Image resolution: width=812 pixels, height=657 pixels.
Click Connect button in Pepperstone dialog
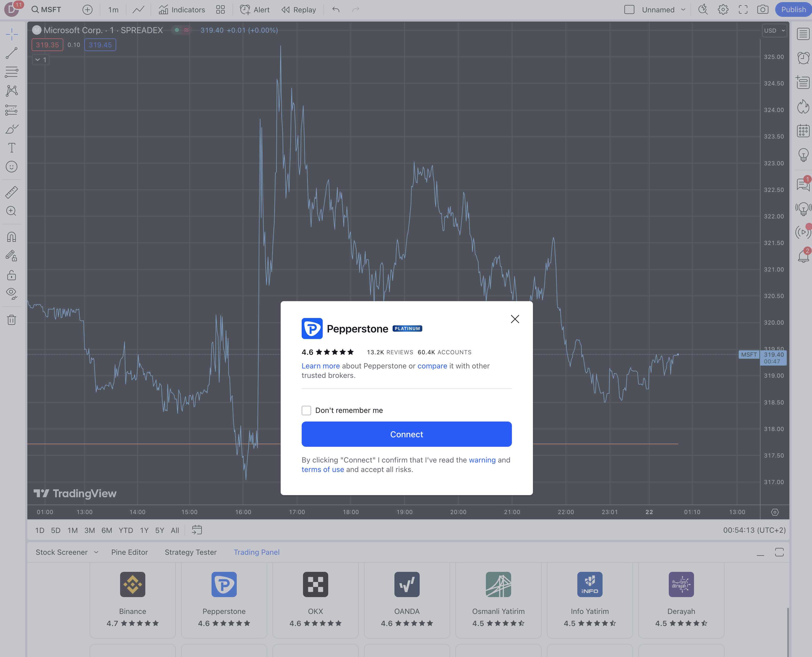coord(406,434)
